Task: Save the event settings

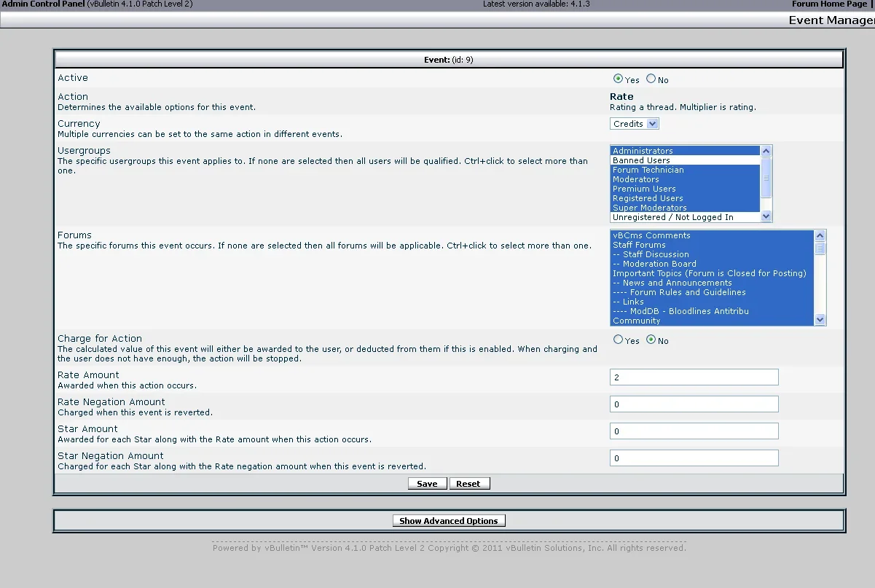Action: point(427,484)
